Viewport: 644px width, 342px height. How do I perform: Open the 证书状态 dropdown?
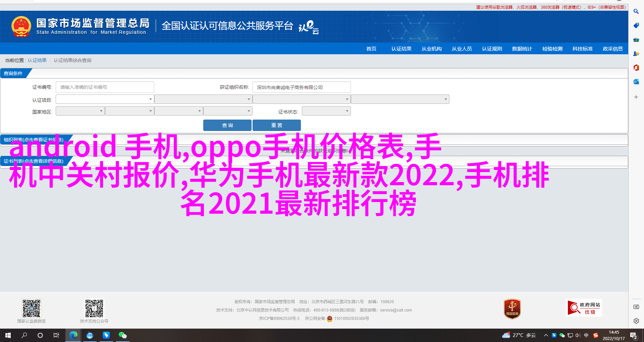(326, 111)
